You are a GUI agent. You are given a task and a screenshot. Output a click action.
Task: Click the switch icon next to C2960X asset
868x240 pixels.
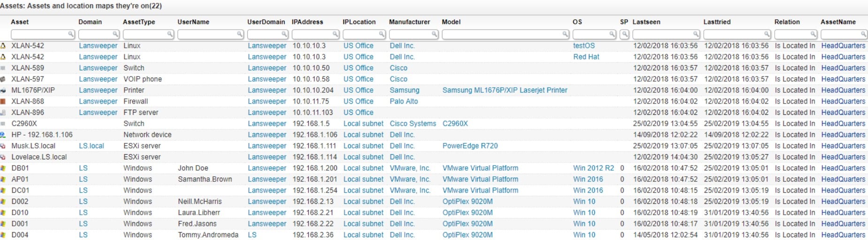coord(3,124)
